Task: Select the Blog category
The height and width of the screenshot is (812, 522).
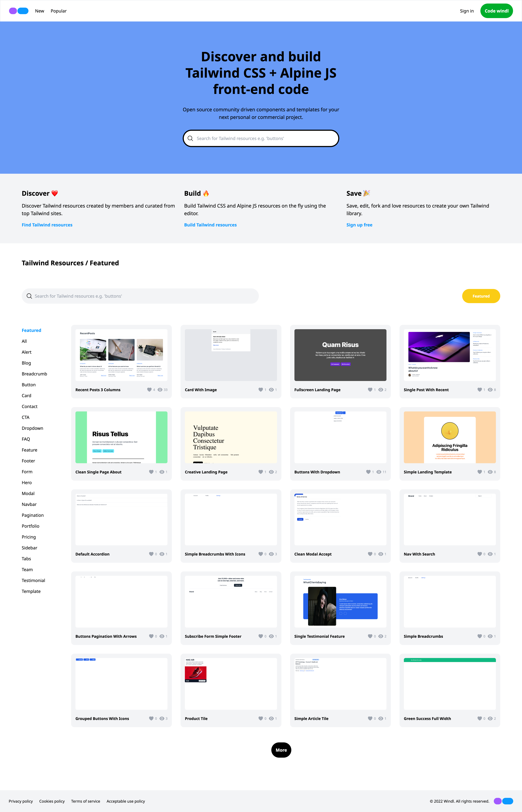Action: 26,363
